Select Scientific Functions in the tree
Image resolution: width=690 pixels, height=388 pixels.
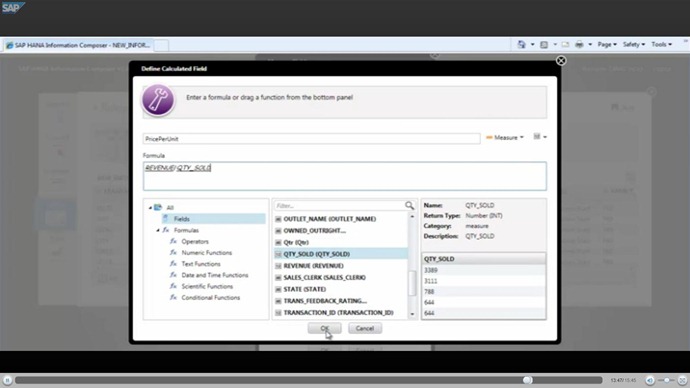(x=207, y=286)
